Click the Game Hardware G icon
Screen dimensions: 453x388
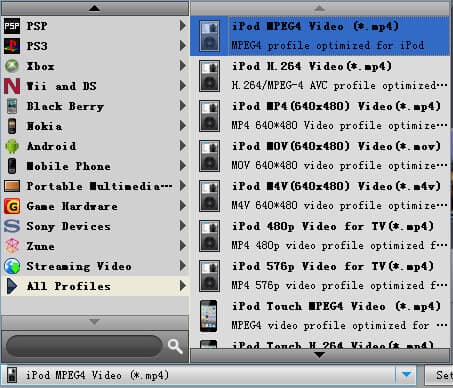click(12, 206)
